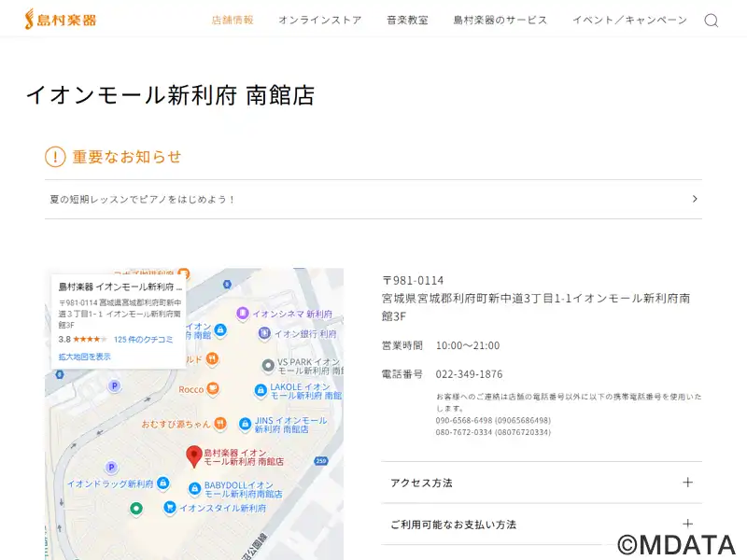Open the 島村楽器のサービス menu item
747x560 pixels.
pos(500,20)
